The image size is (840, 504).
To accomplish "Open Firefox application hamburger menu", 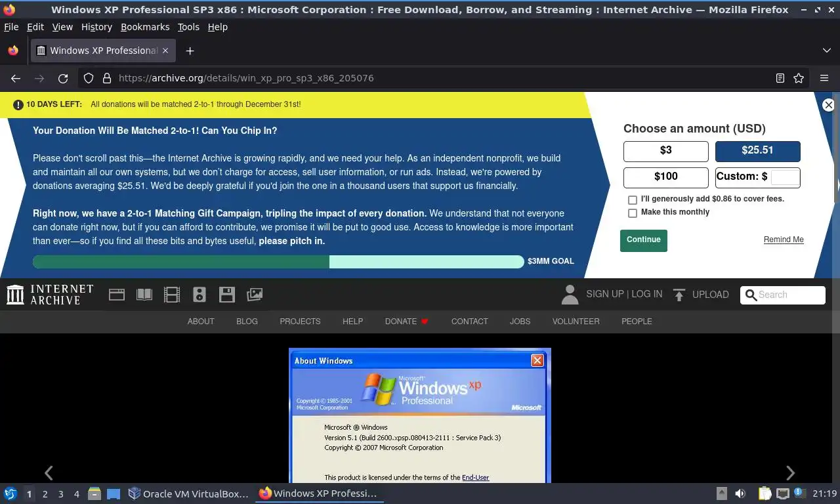I will click(824, 78).
